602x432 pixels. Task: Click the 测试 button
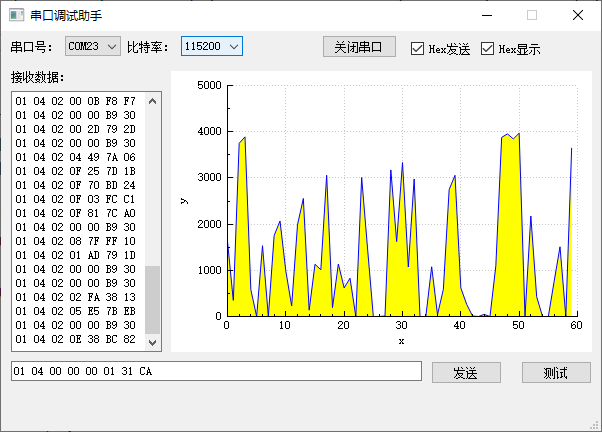(x=555, y=372)
